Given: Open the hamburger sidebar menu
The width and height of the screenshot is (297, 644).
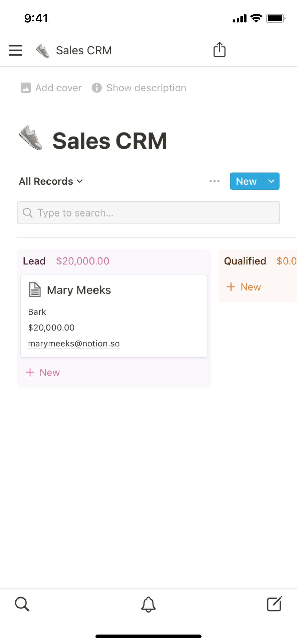Looking at the screenshot, I should click(16, 50).
